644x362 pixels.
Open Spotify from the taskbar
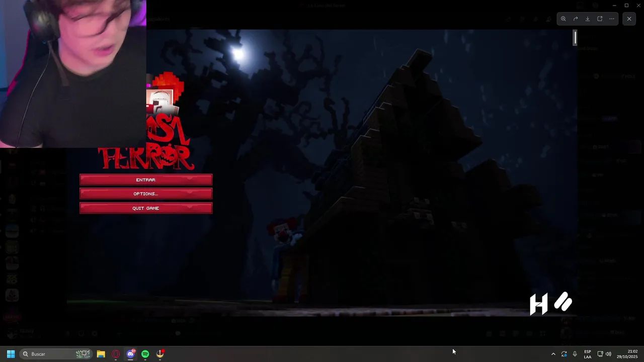point(145,354)
